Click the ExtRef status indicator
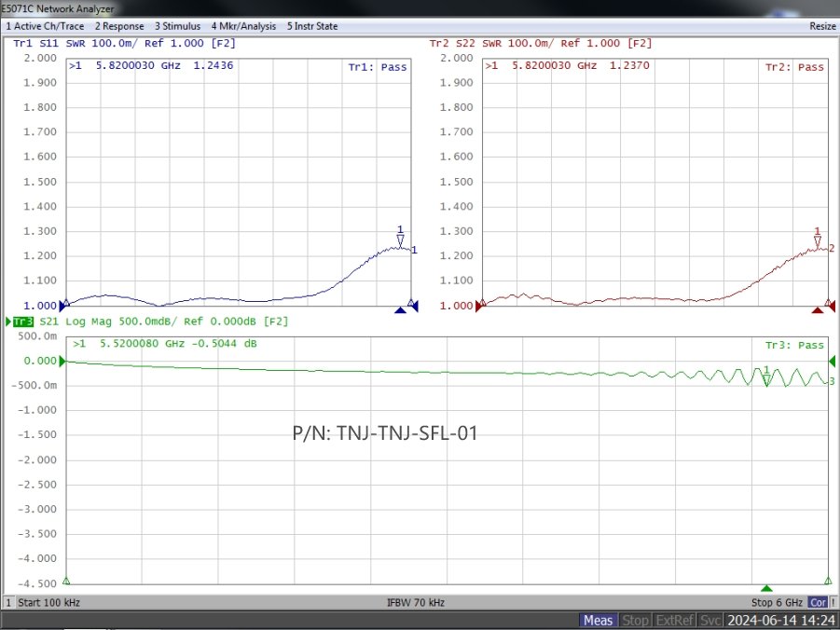Image resolution: width=840 pixels, height=630 pixels. click(x=675, y=621)
